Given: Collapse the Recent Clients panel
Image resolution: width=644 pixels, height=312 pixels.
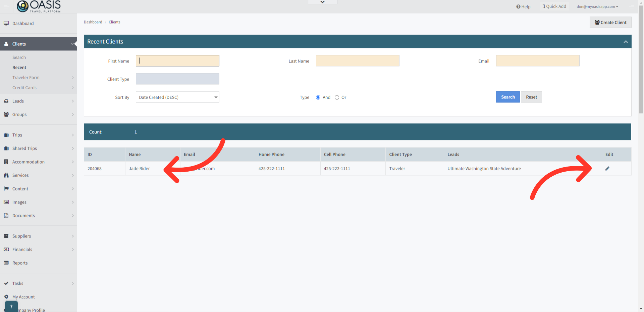Looking at the screenshot, I should (x=626, y=42).
